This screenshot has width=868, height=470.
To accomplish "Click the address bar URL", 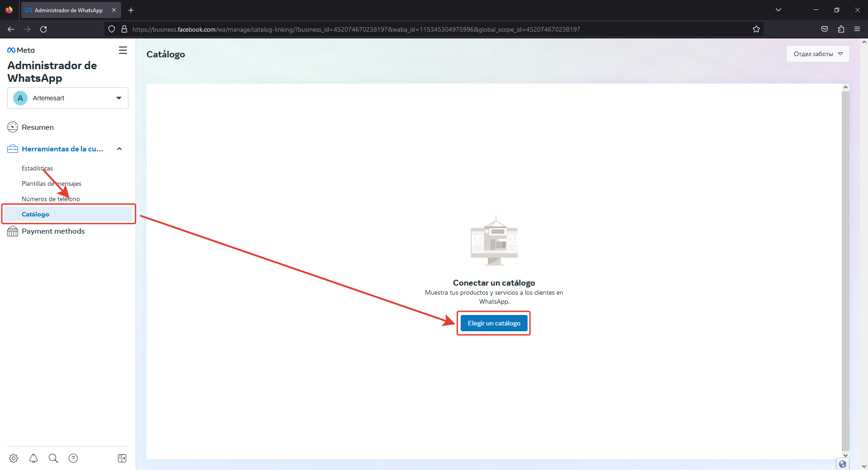I will click(x=356, y=29).
